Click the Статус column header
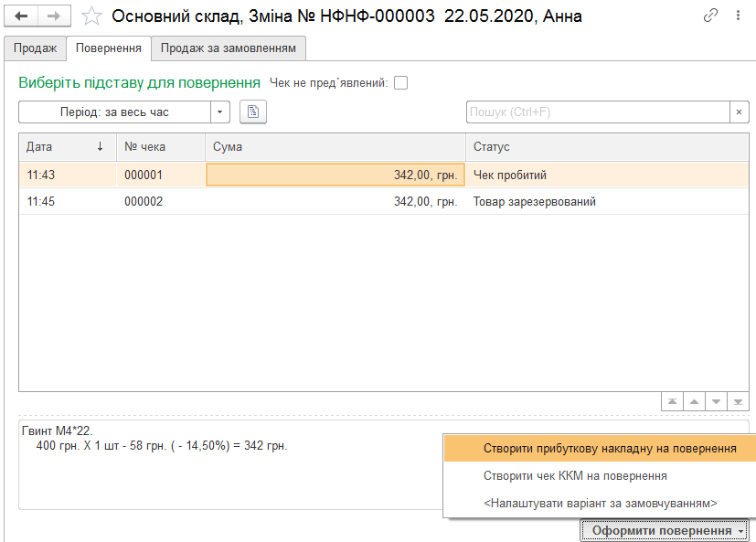756x542 pixels. [x=607, y=146]
